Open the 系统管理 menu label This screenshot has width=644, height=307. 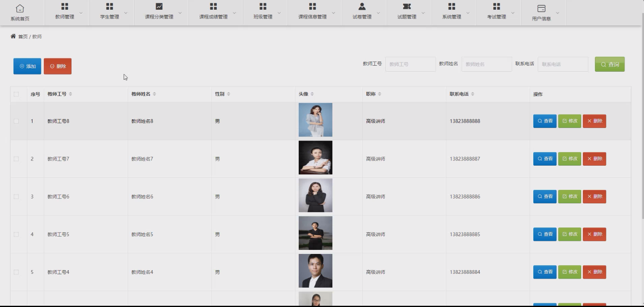point(452,17)
